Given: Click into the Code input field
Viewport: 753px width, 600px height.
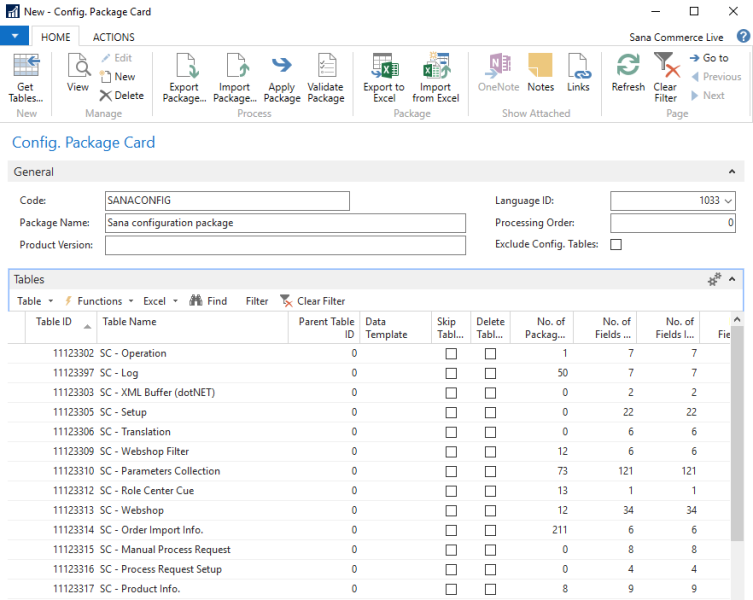Looking at the screenshot, I should pos(227,201).
